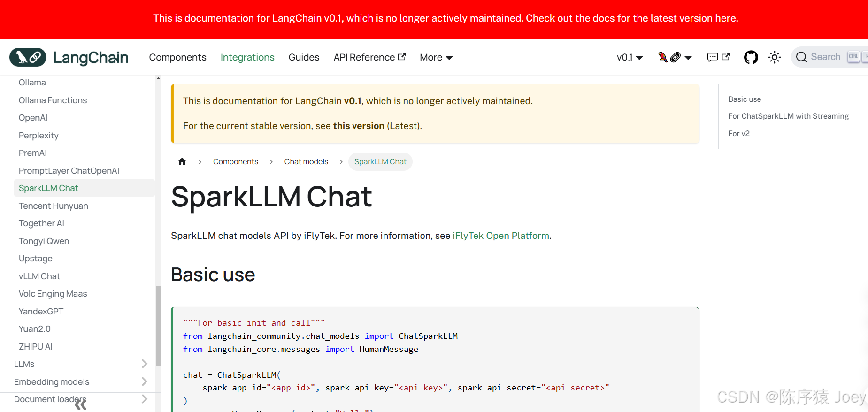Open the Components nav item

pos(177,57)
